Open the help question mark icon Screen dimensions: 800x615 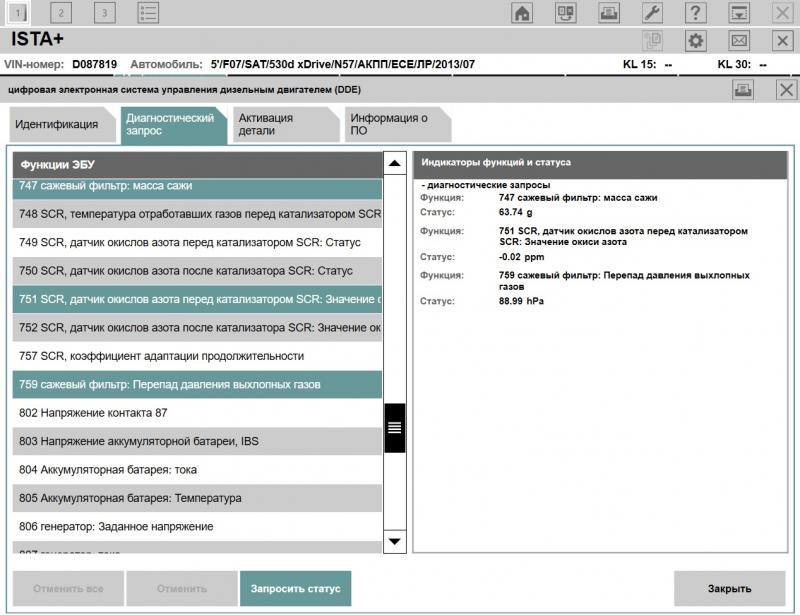pyautogui.click(x=695, y=13)
